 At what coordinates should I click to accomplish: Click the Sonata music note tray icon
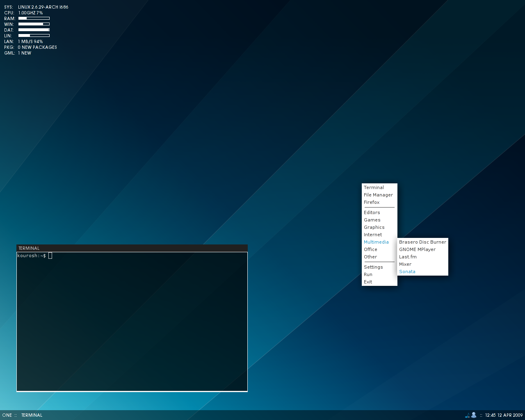(x=467, y=415)
